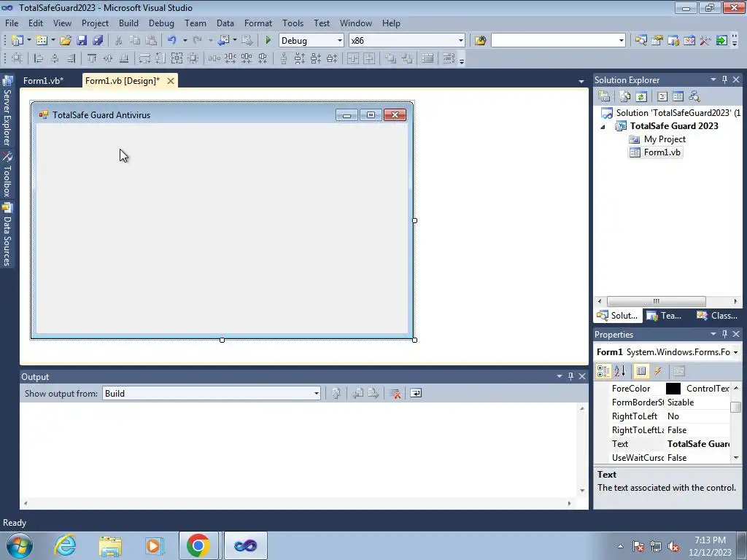Click the New Project toolbar icon
This screenshot has width=747, height=560.
tap(18, 41)
